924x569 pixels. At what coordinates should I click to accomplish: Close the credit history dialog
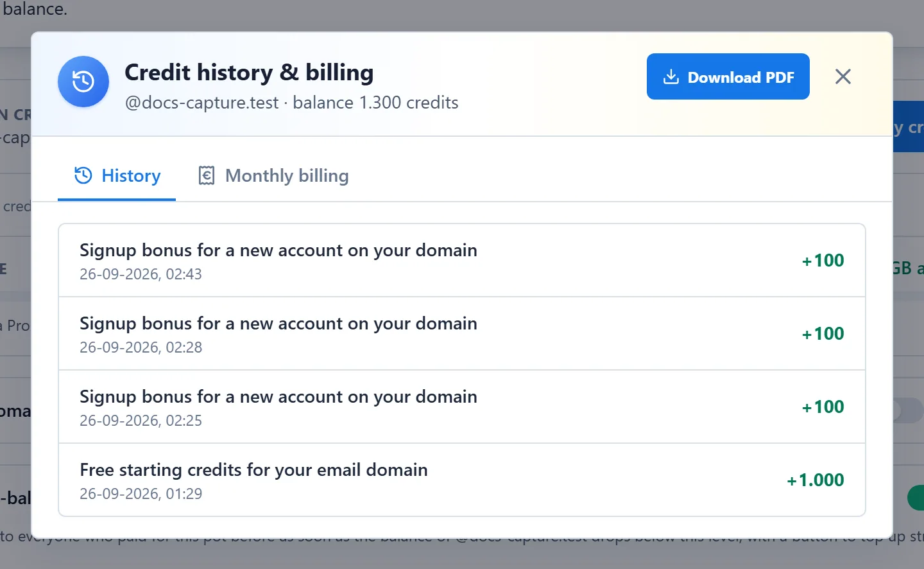(x=843, y=76)
